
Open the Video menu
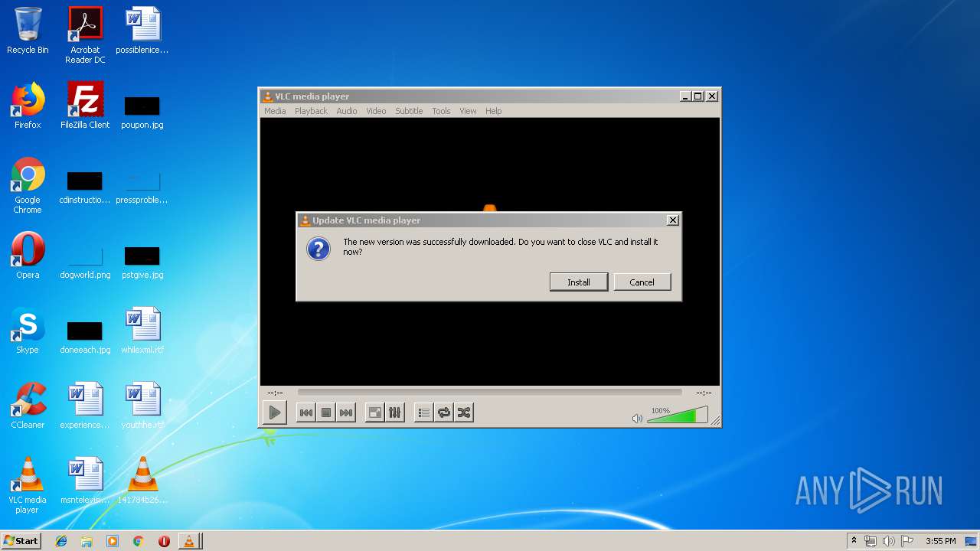[x=376, y=111]
